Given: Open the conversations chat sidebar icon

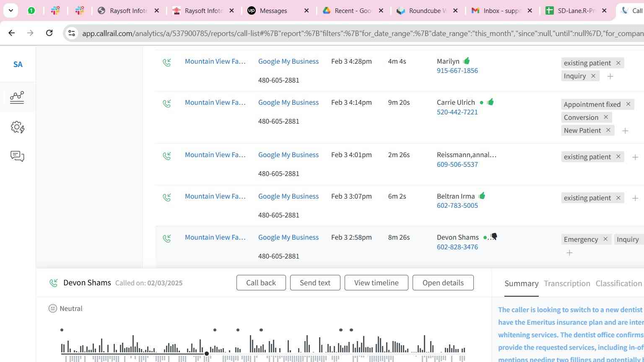Looking at the screenshot, I should point(17,156).
